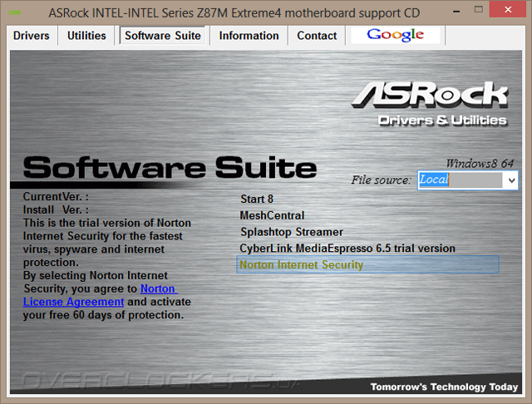The width and height of the screenshot is (532, 404).
Task: Switch to the Utilities tab
Action: (86, 36)
